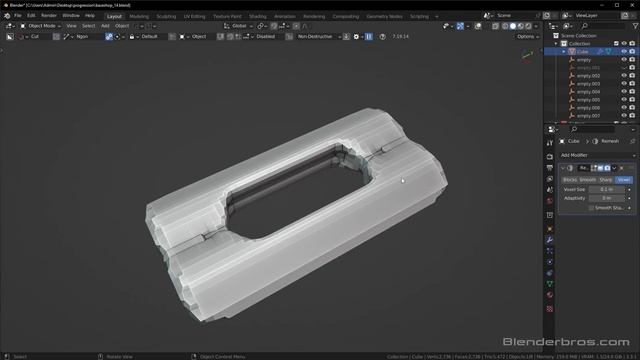The image size is (640, 360).
Task: Toggle the blue highlighted pause-style icon
Action: 369,37
